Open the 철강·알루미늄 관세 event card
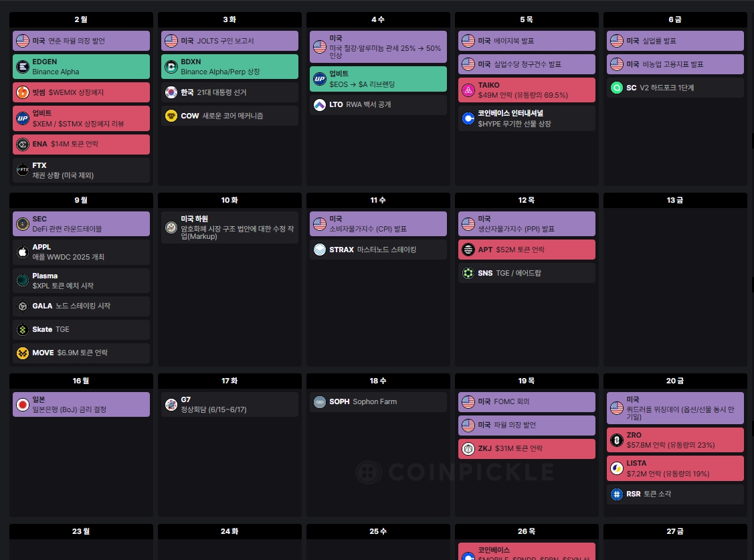Viewport: 754px width, 560px height. click(x=378, y=47)
